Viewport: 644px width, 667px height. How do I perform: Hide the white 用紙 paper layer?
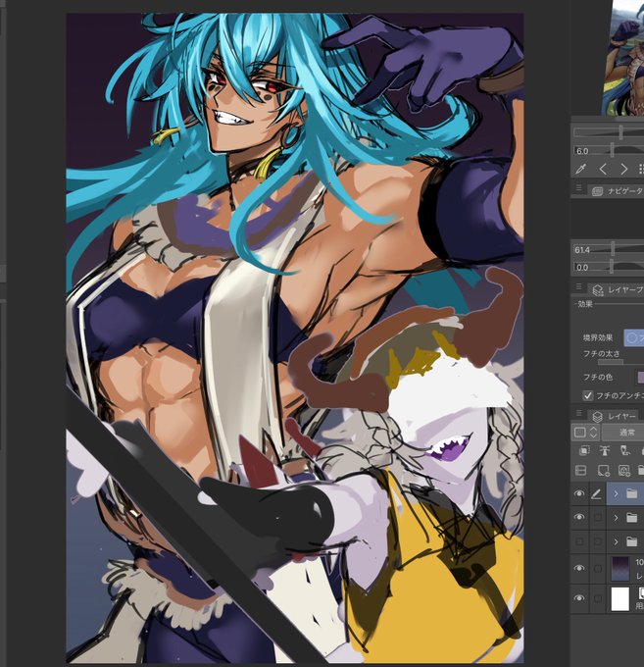[x=579, y=598]
